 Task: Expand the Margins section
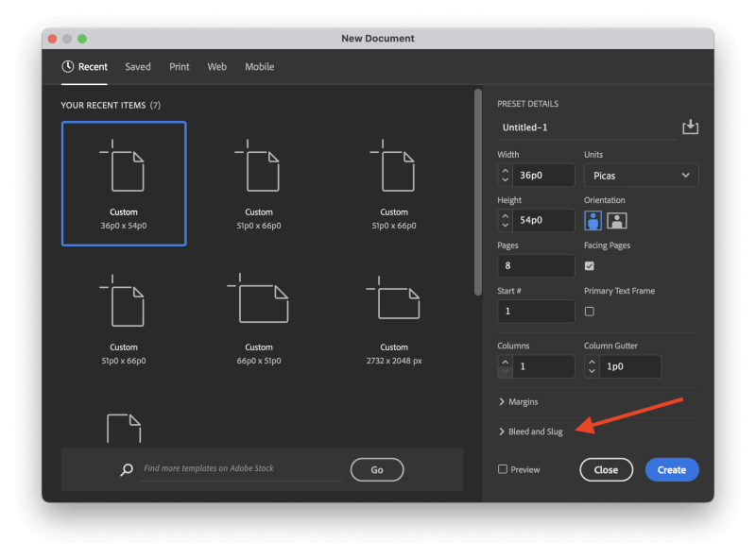pos(518,402)
